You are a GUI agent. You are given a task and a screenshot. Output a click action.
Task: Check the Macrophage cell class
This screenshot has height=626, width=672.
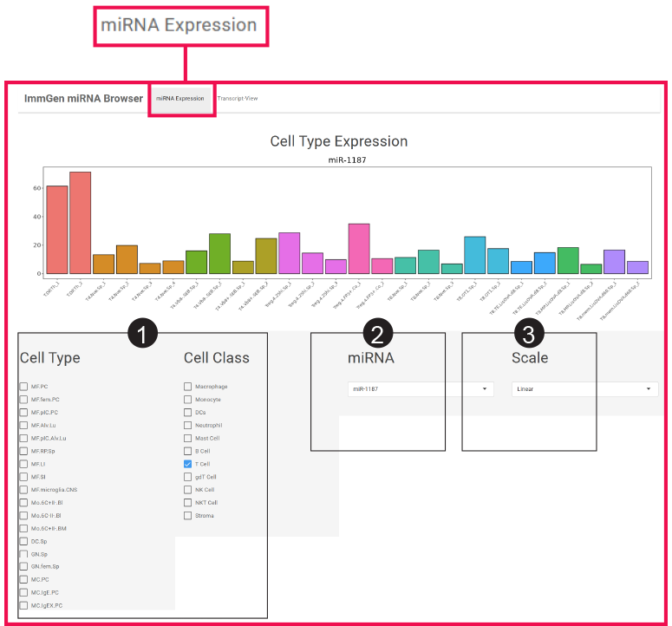pos(187,387)
